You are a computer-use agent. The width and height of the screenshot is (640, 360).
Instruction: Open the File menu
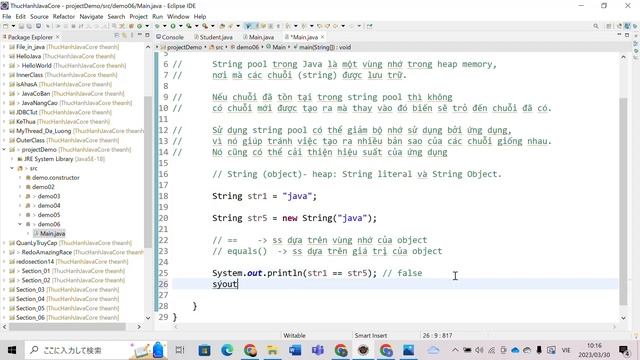(7, 16)
